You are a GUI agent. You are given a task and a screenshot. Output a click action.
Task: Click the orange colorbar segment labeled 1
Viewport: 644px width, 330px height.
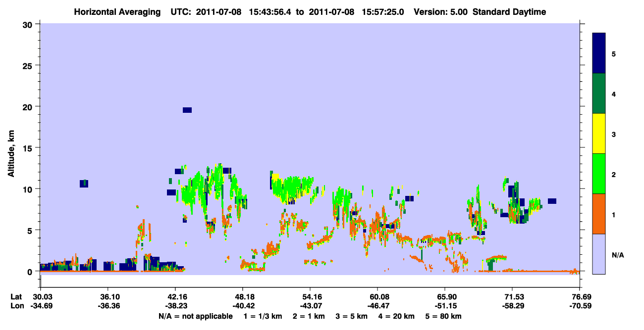coord(599,214)
